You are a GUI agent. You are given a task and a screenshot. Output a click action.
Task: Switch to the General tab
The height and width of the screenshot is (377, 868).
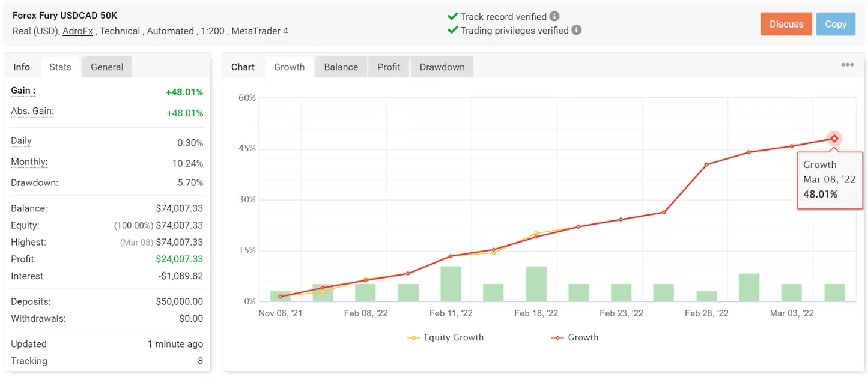point(106,67)
